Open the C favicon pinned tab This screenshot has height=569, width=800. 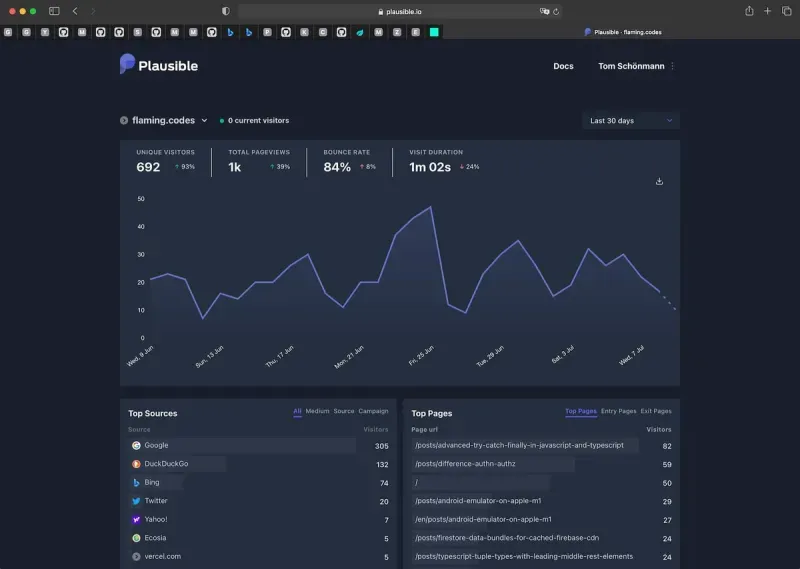point(323,32)
